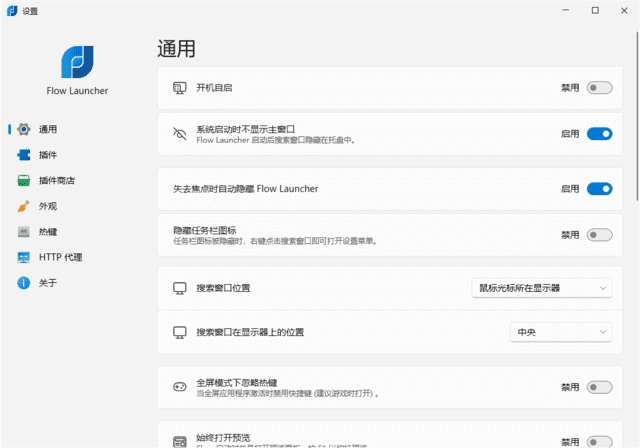Click the 外观 paintbrush icon

coord(24,206)
